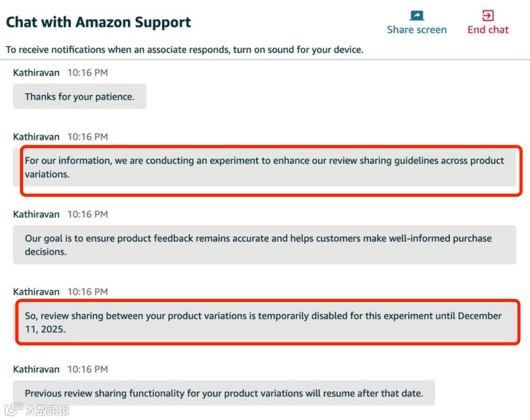Click the "Share screen" text label
Screen dimensions: 530x420
tap(416, 30)
